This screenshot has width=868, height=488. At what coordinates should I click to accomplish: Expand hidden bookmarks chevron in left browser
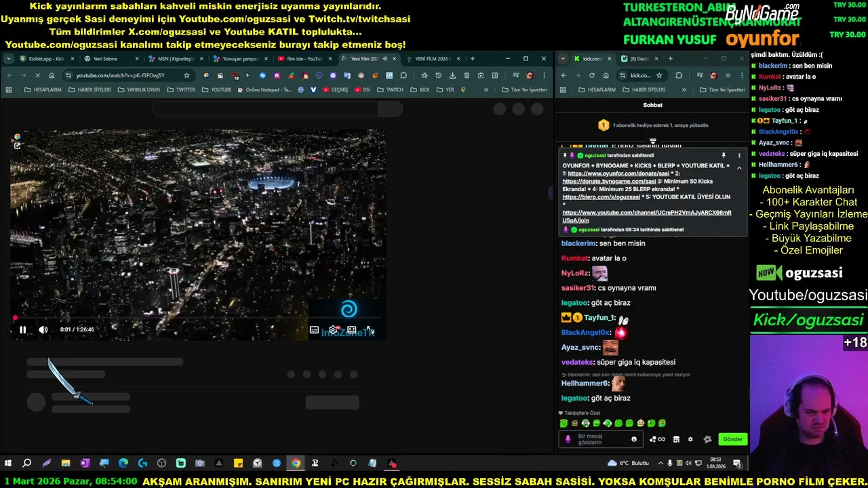point(486,89)
